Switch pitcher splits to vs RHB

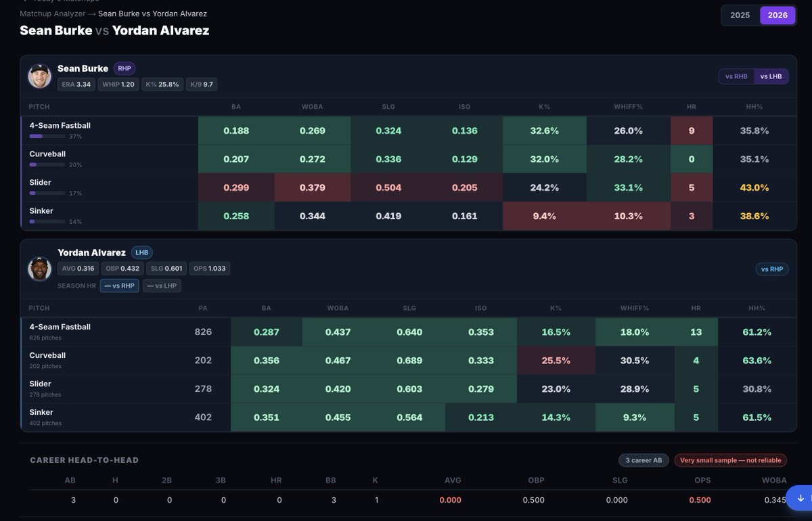point(736,76)
